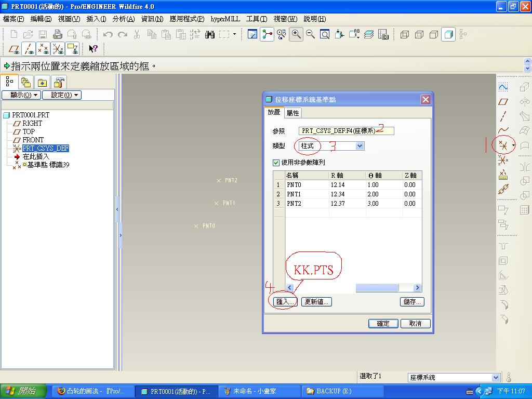Select PRT_CSYS_DEF in model tree
This screenshot has width=532, height=399.
[x=46, y=148]
